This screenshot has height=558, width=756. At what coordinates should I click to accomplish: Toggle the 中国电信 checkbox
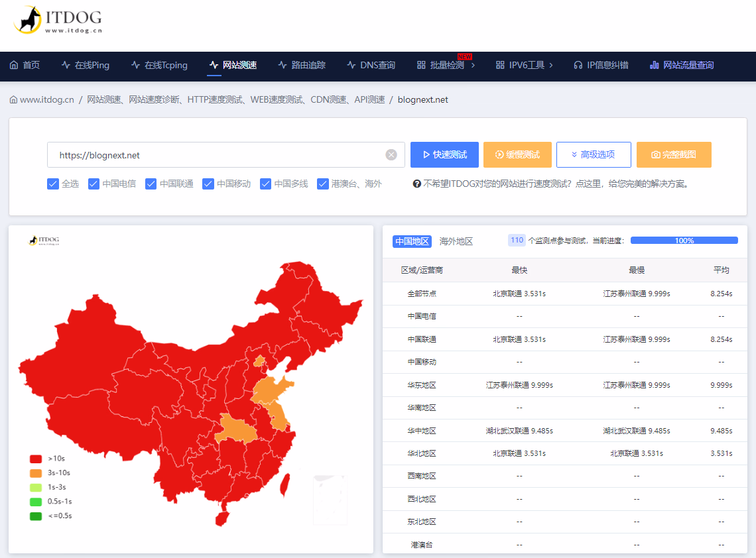[x=94, y=184]
